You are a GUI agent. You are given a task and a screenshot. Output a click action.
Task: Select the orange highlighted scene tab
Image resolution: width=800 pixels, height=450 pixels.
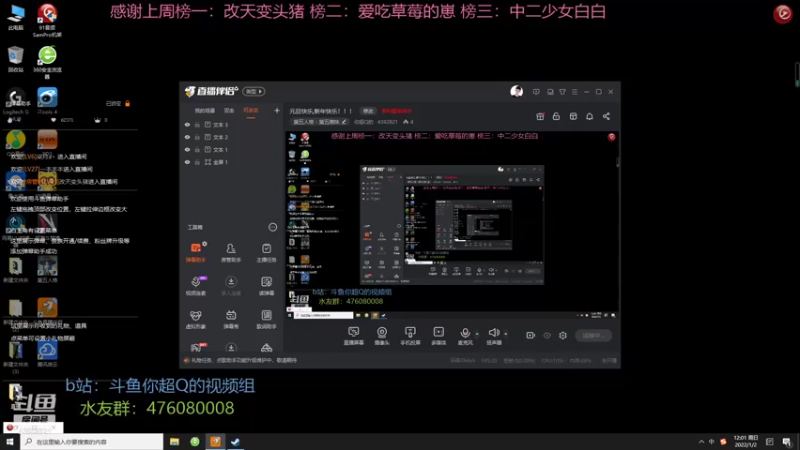[x=251, y=111]
